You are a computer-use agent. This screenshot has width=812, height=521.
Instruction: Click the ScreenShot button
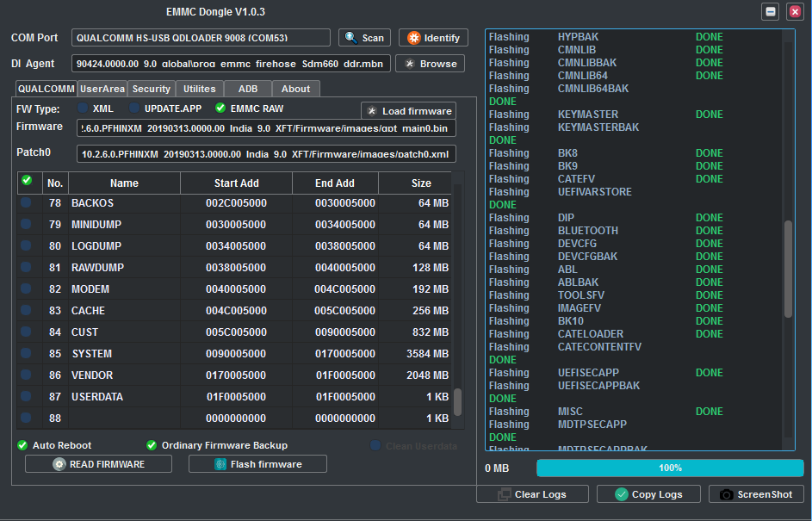tap(756, 494)
